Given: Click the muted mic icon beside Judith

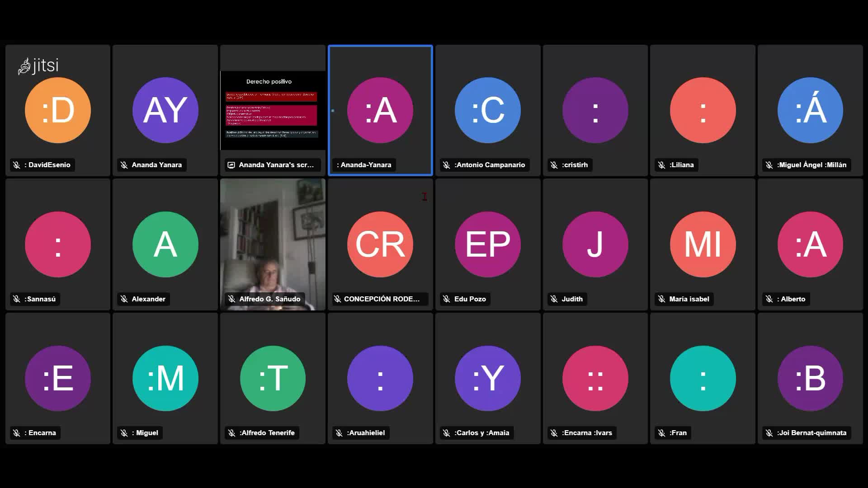Looking at the screenshot, I should [554, 299].
